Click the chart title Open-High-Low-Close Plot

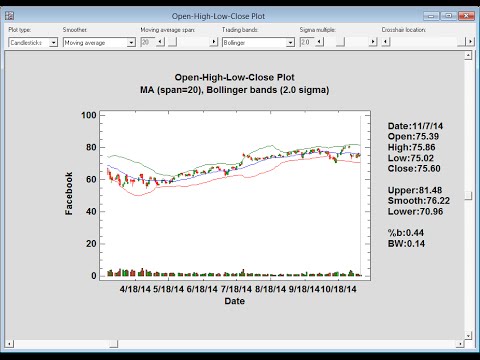point(234,77)
